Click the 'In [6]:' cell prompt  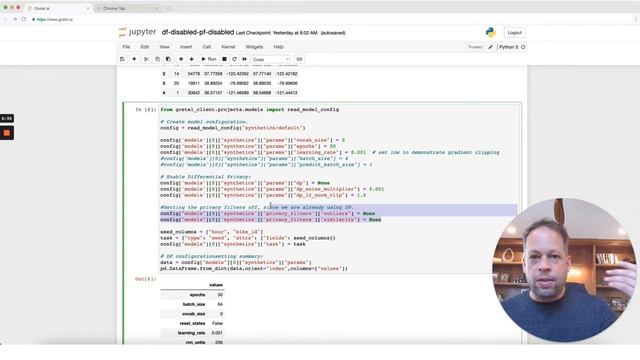point(145,110)
